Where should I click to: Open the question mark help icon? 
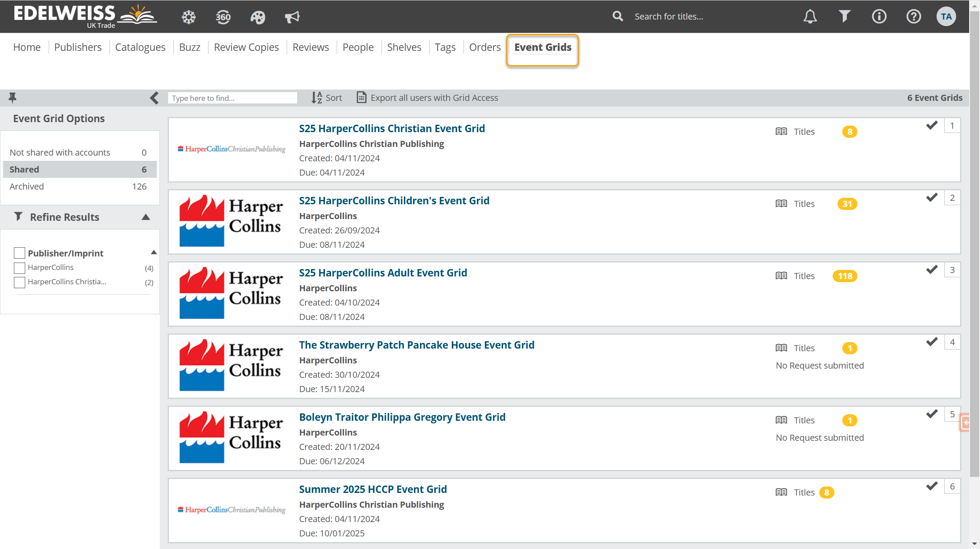pos(914,17)
